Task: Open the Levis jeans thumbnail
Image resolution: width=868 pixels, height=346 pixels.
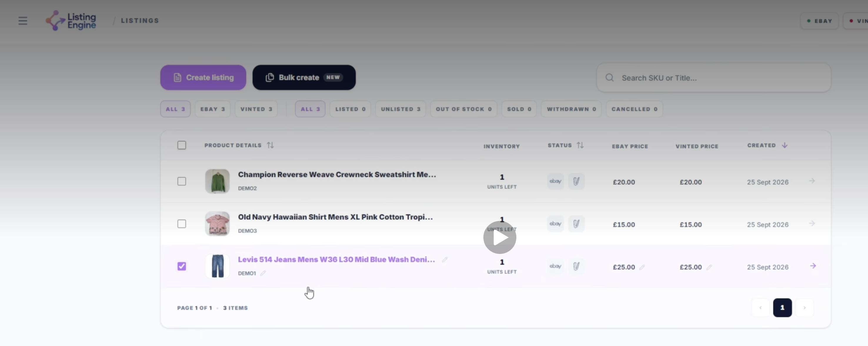Action: pos(217,266)
